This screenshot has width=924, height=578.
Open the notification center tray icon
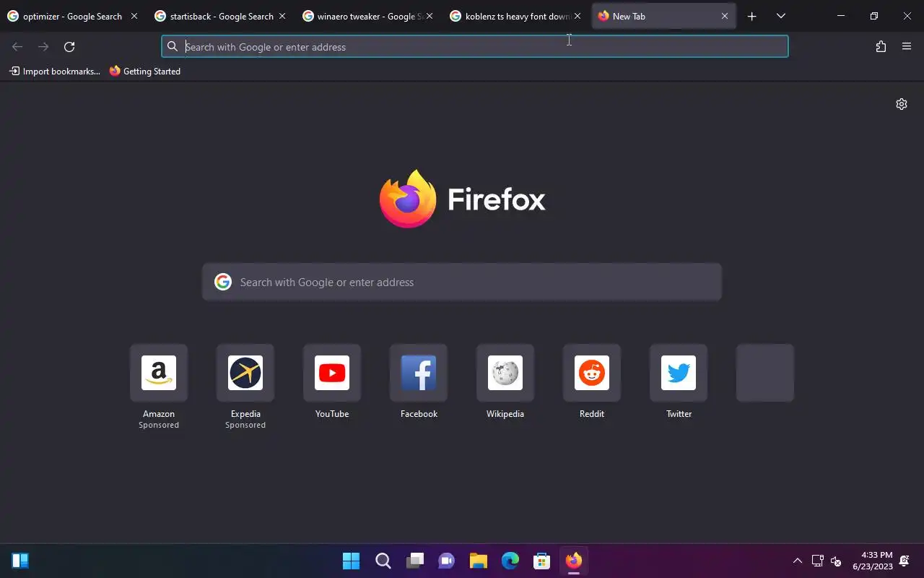pos(905,561)
